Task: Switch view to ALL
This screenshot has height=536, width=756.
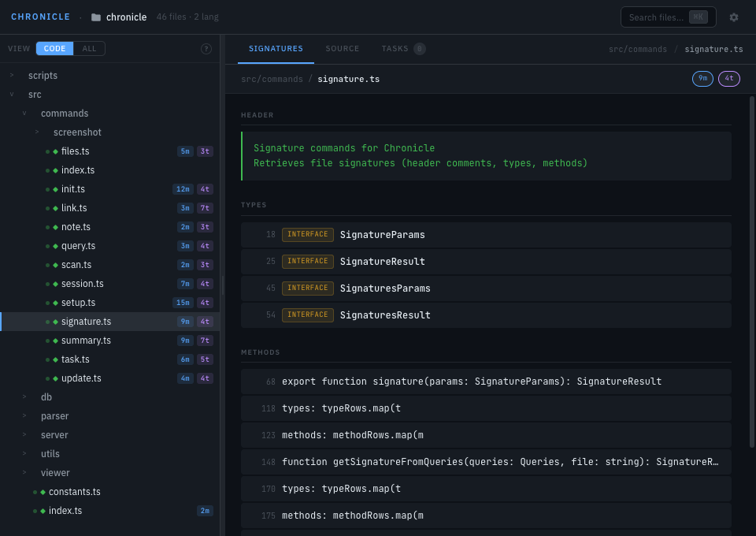Action: click(89, 49)
